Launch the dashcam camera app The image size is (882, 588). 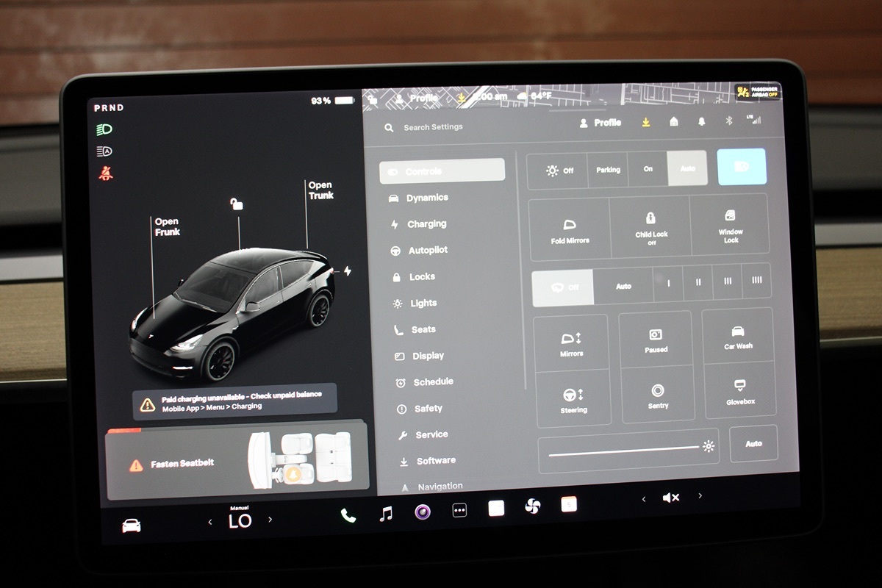click(x=423, y=512)
